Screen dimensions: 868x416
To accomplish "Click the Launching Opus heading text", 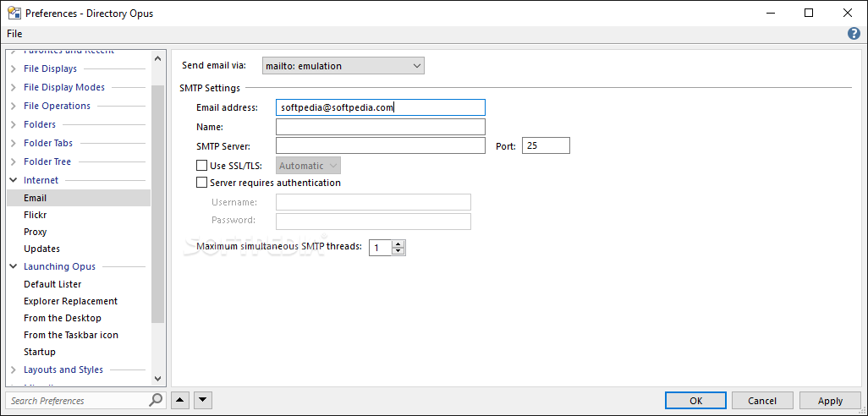I will click(60, 266).
